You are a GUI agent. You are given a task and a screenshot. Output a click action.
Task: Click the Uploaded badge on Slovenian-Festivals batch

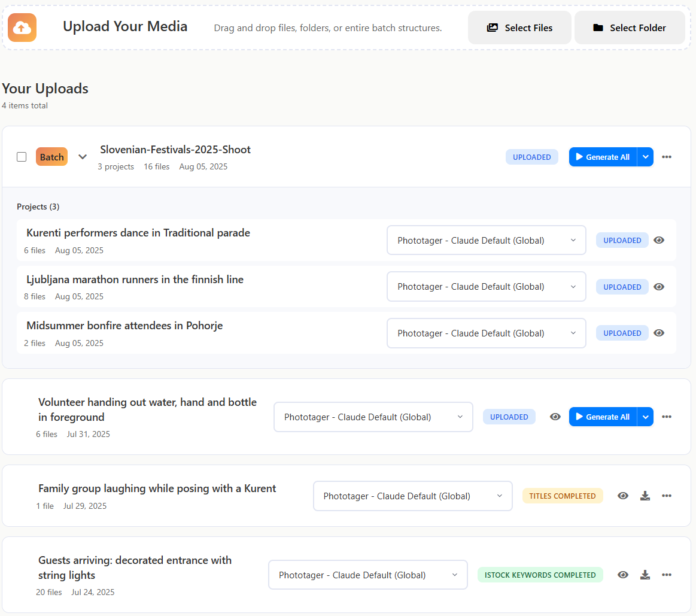(532, 157)
